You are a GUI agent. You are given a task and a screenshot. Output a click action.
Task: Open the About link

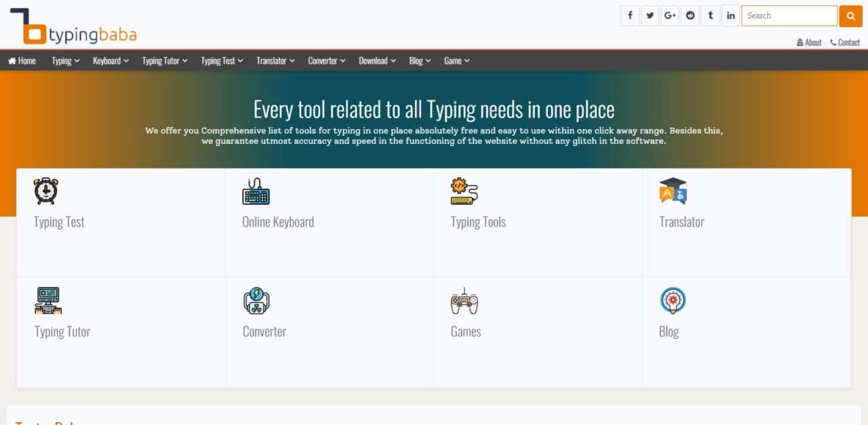pos(809,42)
